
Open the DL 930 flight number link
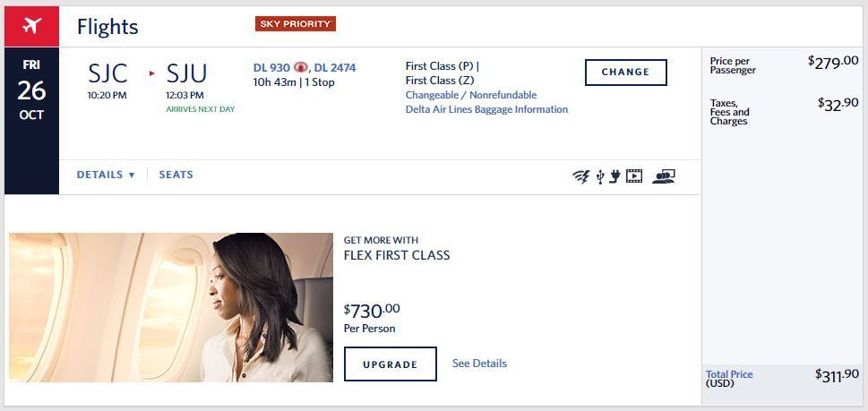coord(272,67)
